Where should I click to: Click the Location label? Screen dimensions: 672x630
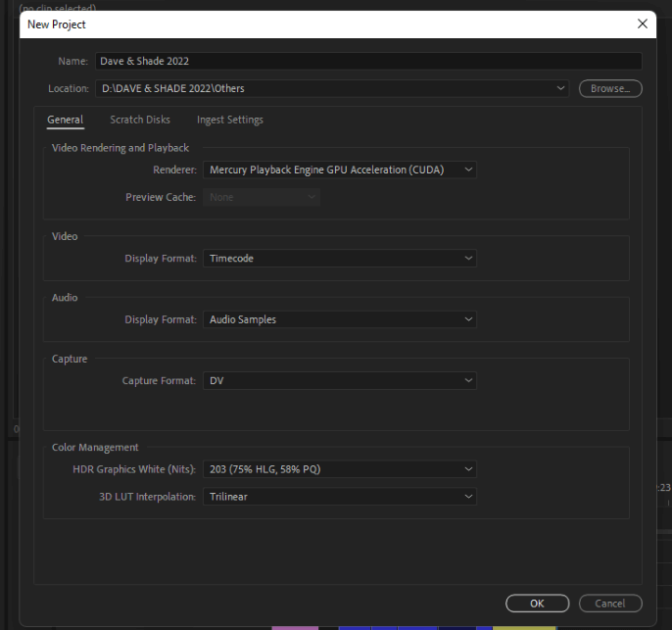tap(69, 88)
